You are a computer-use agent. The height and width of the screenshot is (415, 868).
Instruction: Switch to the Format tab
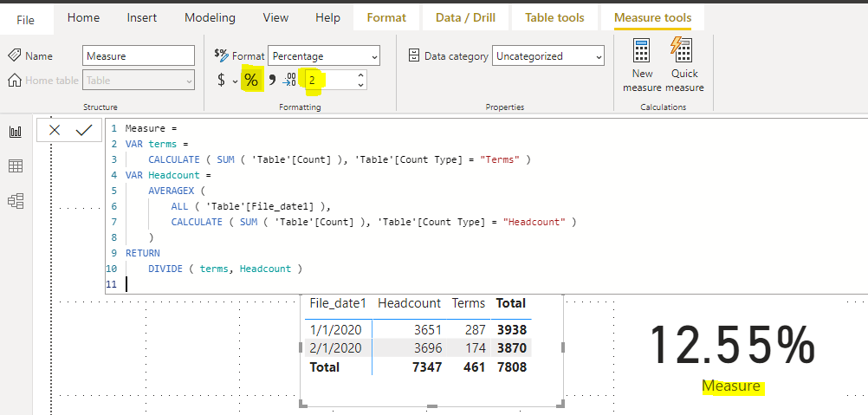(386, 17)
